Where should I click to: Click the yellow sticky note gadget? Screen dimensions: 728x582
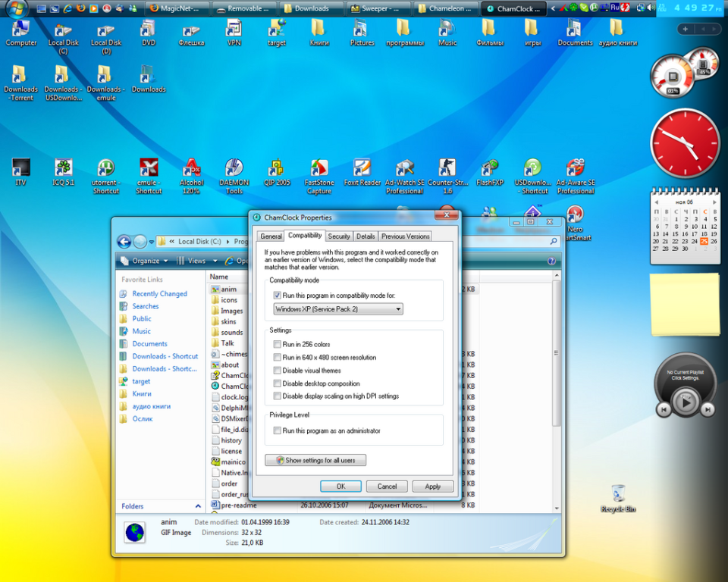click(686, 304)
